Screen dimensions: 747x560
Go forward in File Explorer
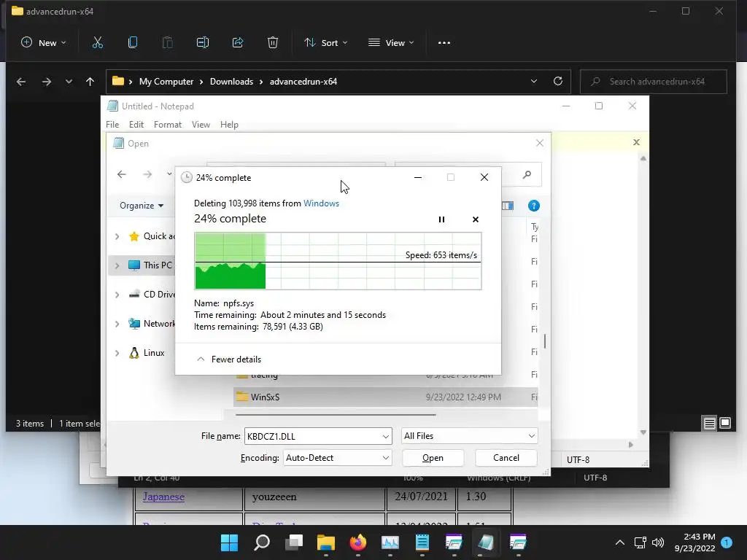[46, 82]
